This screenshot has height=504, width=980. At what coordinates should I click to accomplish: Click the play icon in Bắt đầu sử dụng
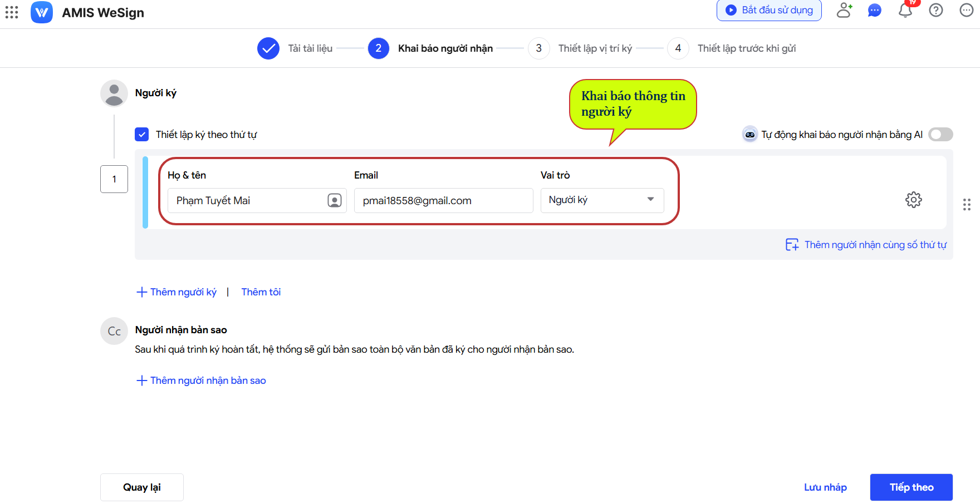click(x=731, y=10)
